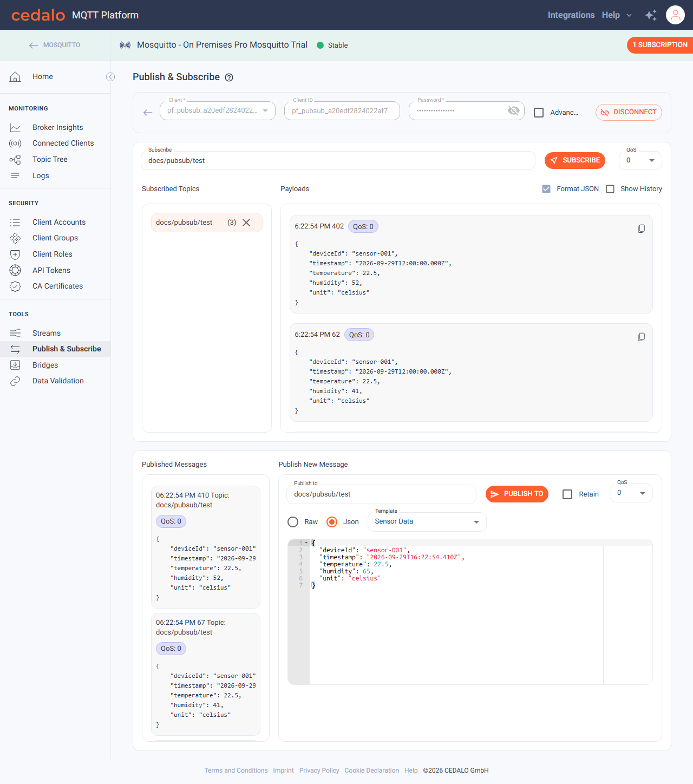
Task: Select the Raw radio button
Action: (x=293, y=522)
